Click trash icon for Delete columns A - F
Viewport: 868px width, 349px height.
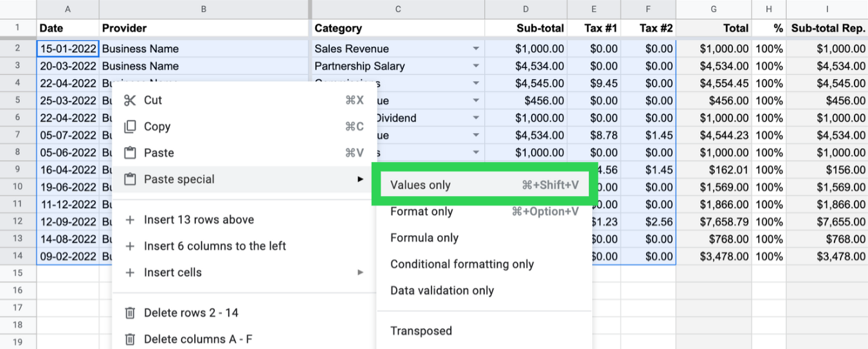(130, 339)
